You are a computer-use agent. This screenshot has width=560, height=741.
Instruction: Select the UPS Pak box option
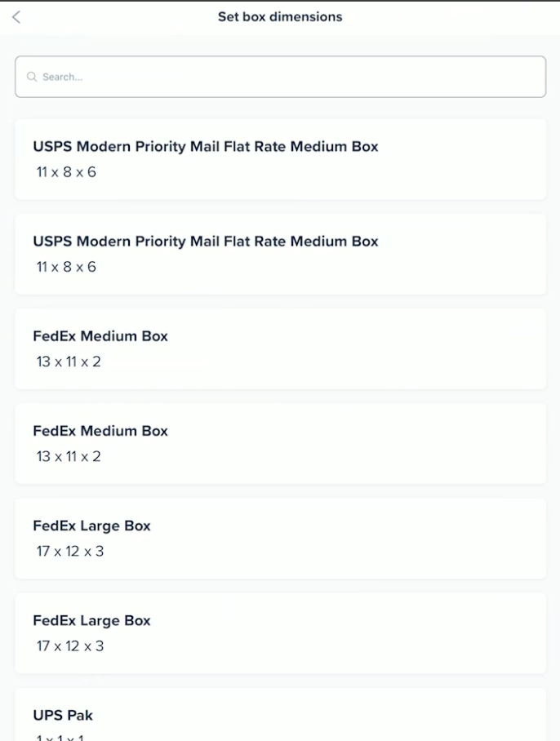[63, 715]
